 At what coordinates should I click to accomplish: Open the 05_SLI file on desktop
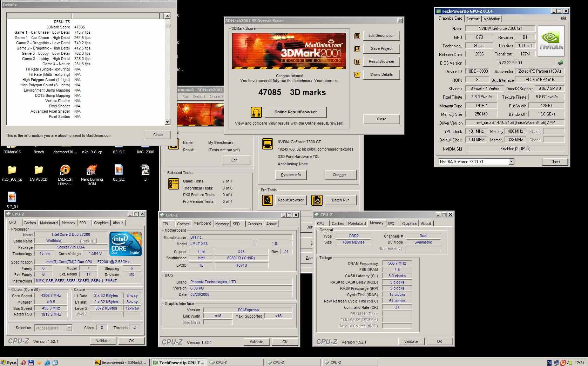(x=119, y=173)
